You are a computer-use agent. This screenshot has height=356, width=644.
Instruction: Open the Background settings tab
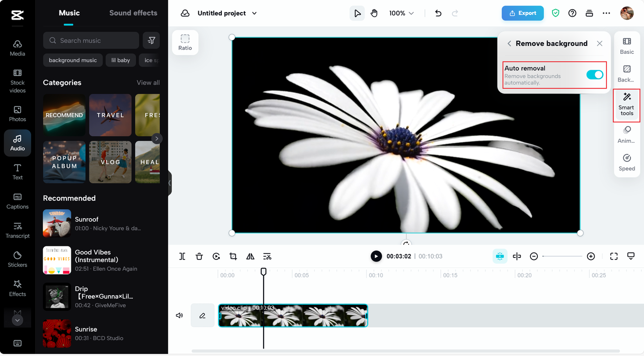pyautogui.click(x=627, y=73)
